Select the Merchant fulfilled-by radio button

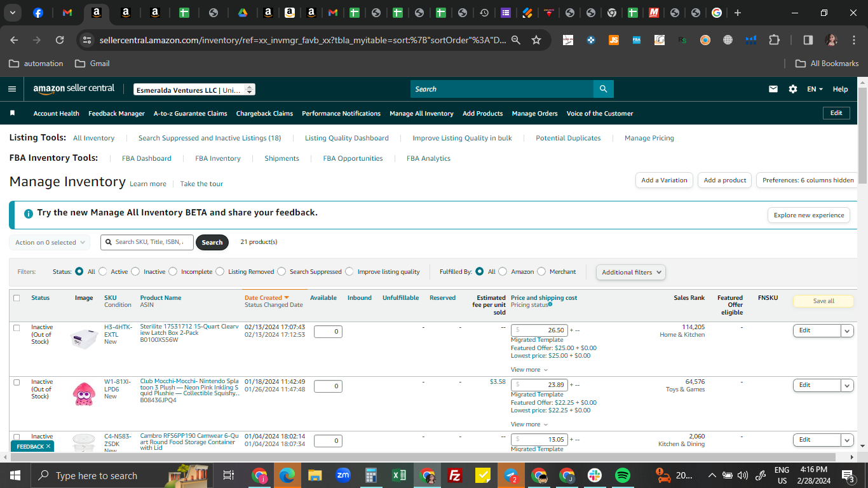541,271
